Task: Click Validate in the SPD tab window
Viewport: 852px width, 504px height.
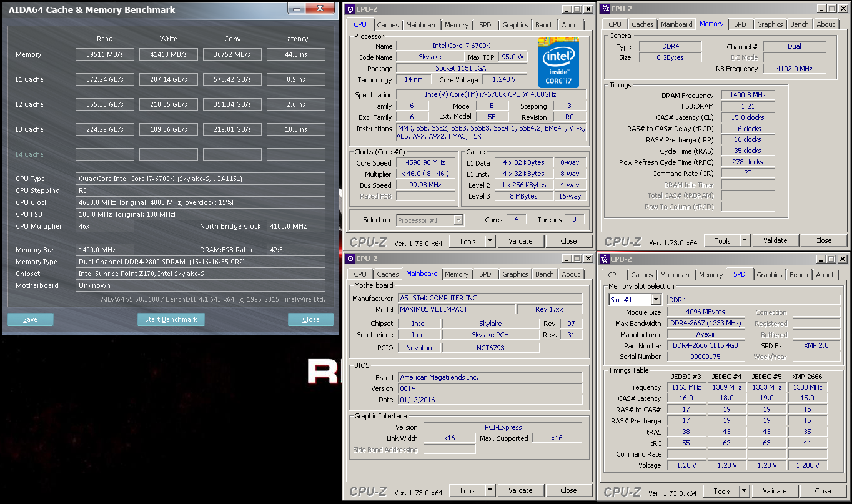Action: click(x=775, y=491)
